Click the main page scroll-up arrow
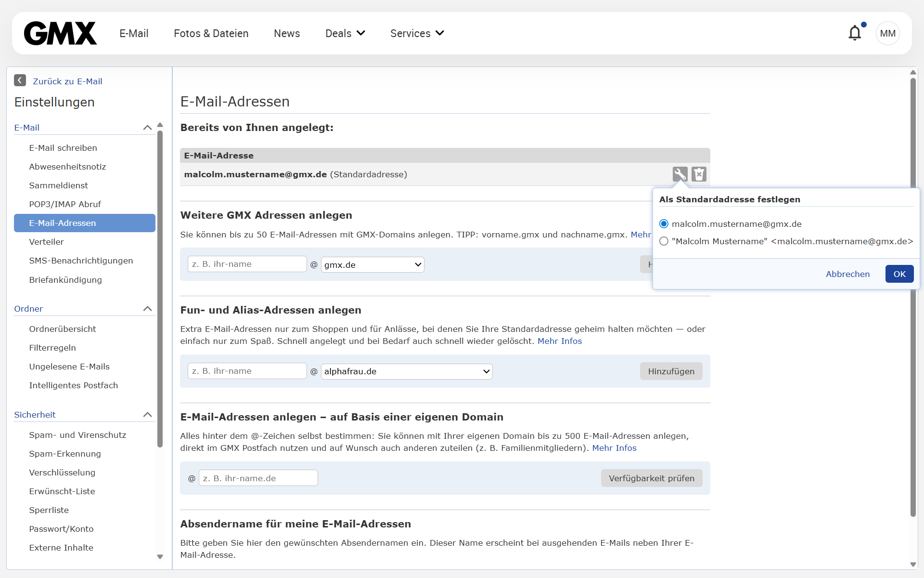 pos(913,72)
